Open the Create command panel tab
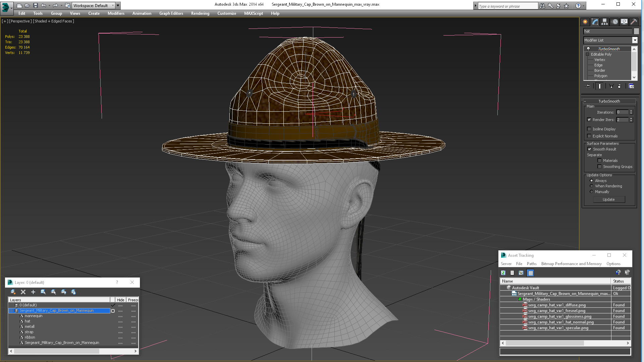The height and width of the screenshot is (362, 644). [585, 22]
